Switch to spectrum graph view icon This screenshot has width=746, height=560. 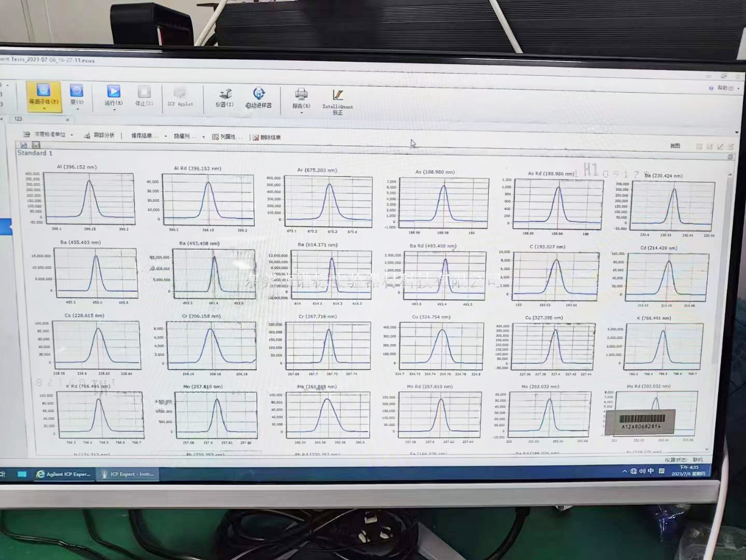click(x=24, y=145)
